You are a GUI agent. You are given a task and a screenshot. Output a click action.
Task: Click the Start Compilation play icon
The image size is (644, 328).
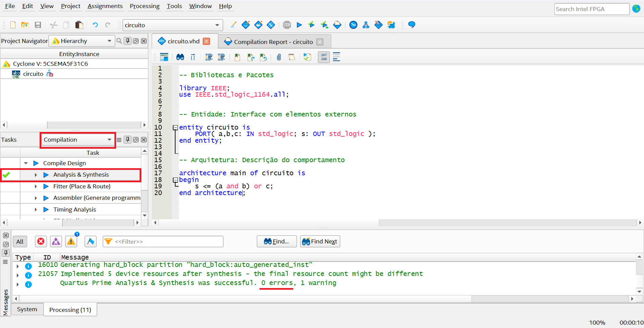click(299, 25)
